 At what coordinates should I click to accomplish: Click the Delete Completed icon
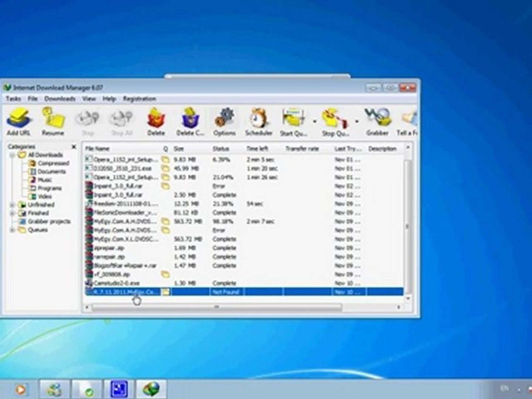point(190,122)
